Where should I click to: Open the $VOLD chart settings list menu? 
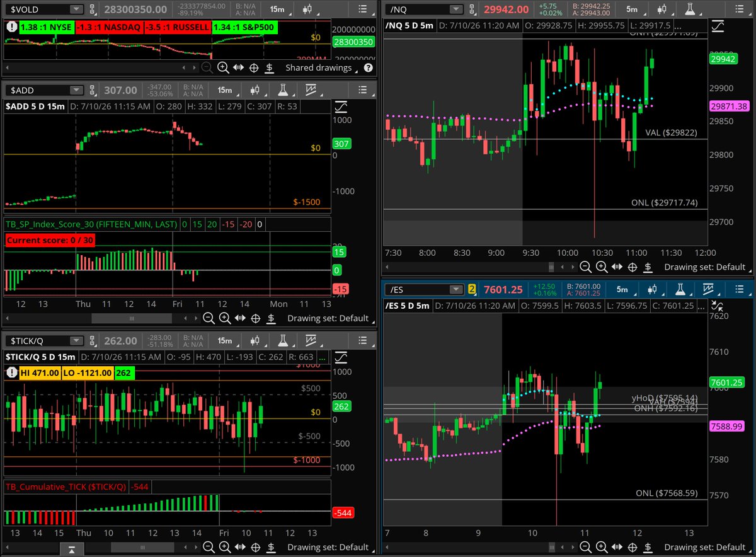click(x=361, y=9)
